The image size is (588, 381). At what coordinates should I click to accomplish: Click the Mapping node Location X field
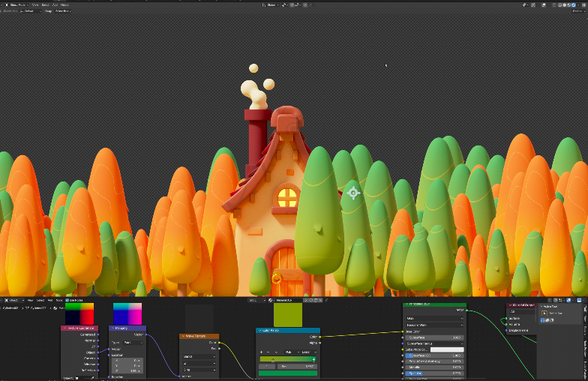point(129,360)
